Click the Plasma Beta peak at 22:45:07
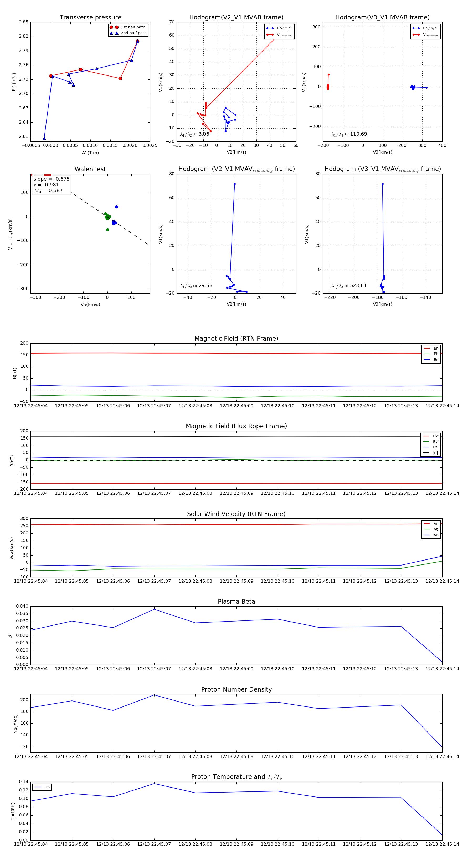Image resolution: width=473 pixels, height=868 pixels. tap(154, 609)
